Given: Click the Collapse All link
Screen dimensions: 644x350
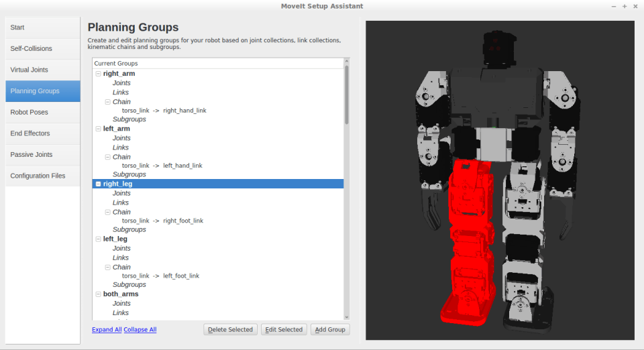Looking at the screenshot, I should click(140, 330).
